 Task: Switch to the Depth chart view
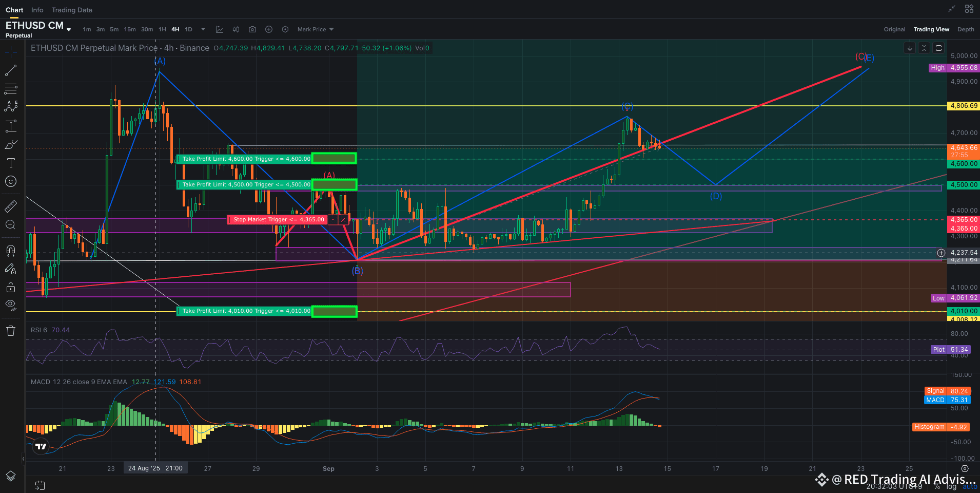click(965, 29)
